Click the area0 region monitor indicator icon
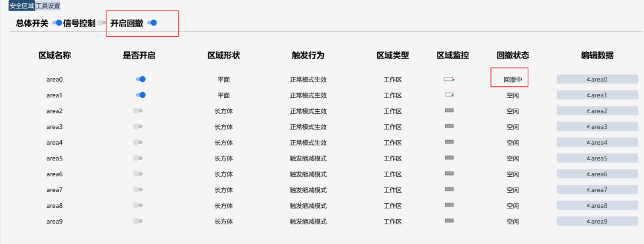644x244 pixels. 449,80
